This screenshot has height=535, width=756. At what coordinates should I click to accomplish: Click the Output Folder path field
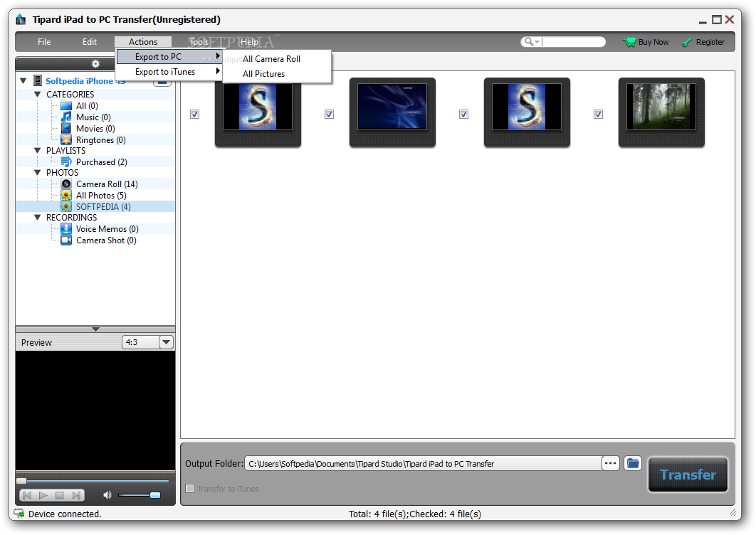pos(423,464)
